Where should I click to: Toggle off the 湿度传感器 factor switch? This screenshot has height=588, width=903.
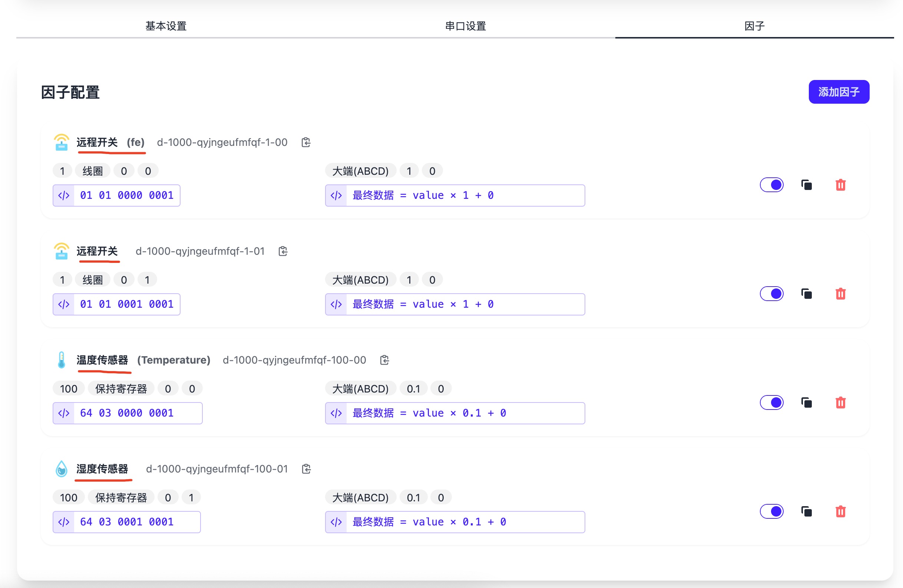[x=772, y=511]
